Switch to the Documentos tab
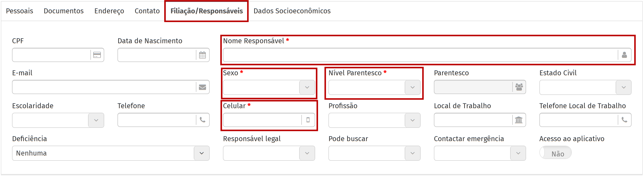Screen dimensions: 644x176 [x=64, y=11]
